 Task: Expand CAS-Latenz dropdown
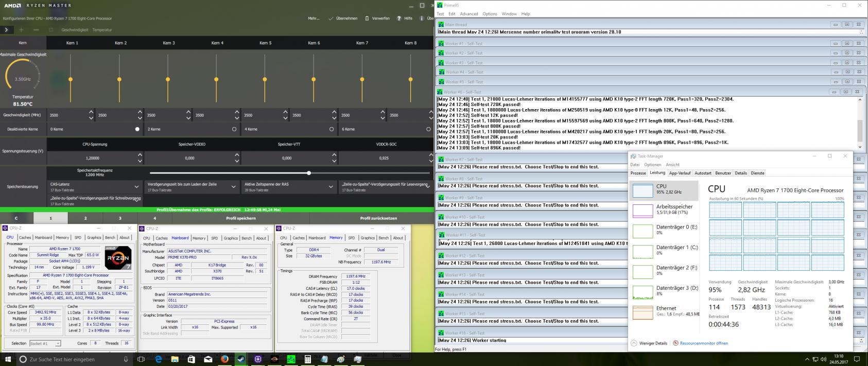click(x=136, y=186)
